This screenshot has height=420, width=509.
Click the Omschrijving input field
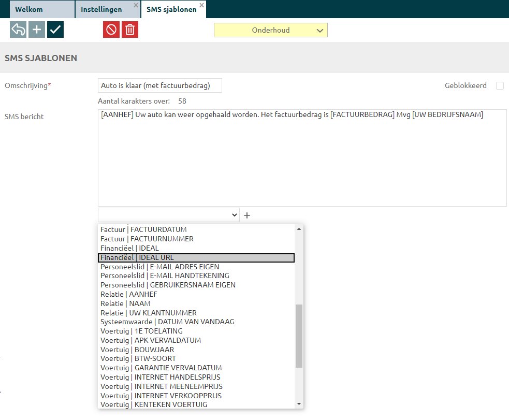pos(159,86)
